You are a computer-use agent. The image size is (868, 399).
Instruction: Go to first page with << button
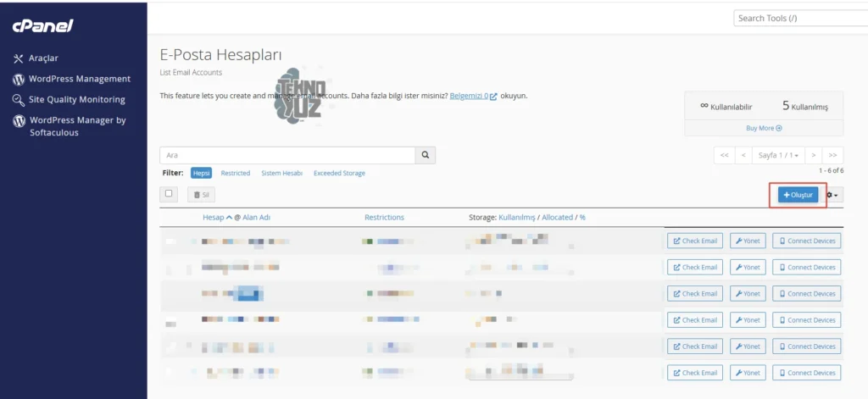tap(724, 156)
